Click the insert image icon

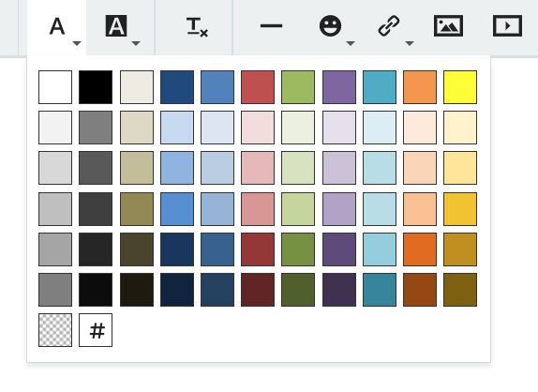[448, 25]
